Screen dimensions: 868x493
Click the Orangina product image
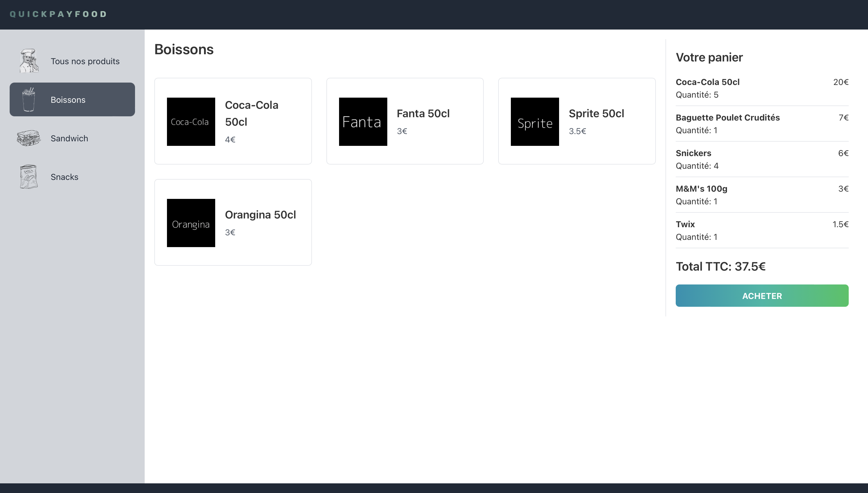pyautogui.click(x=191, y=223)
